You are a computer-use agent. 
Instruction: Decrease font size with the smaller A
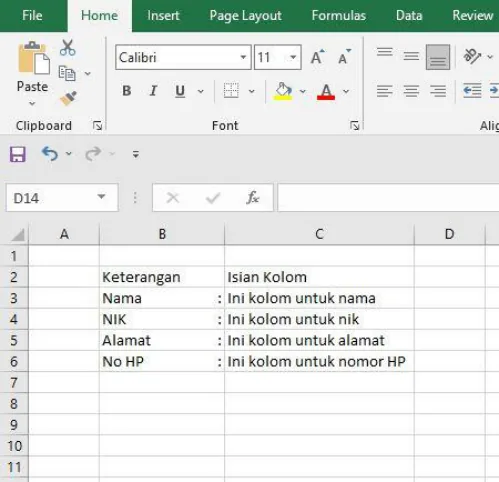coord(344,57)
